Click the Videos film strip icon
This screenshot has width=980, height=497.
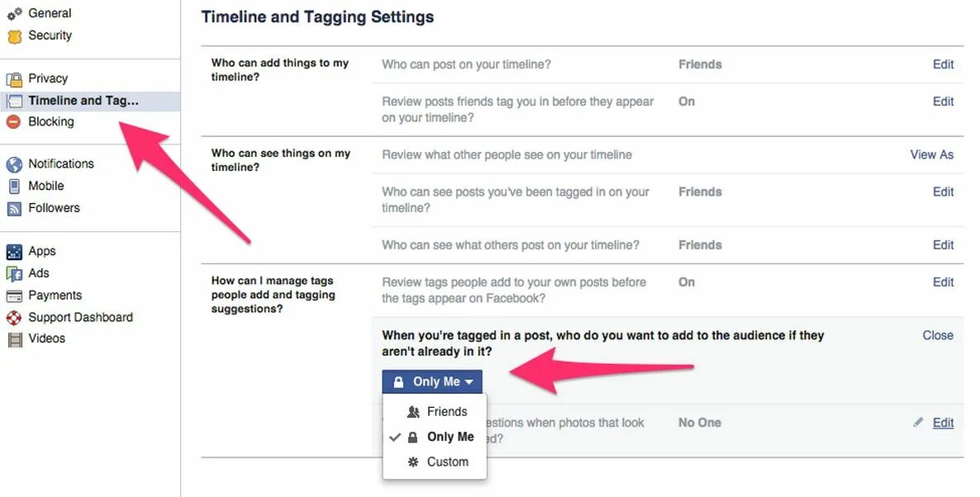click(14, 339)
